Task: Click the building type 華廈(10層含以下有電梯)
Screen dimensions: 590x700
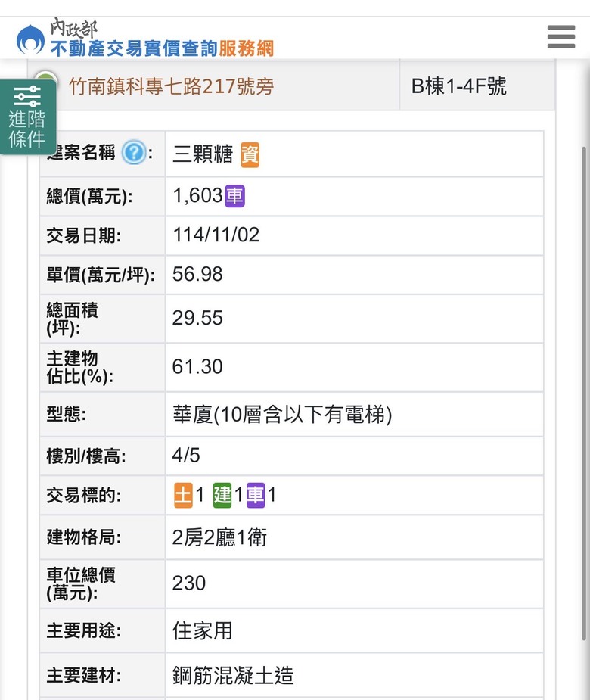Action: (282, 415)
